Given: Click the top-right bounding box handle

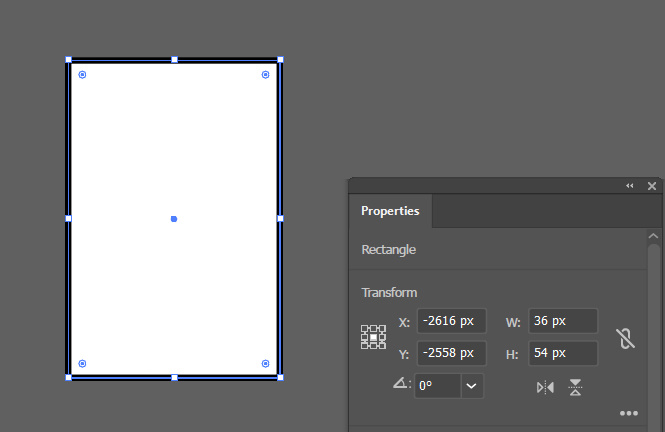Looking at the screenshot, I should click(280, 60).
